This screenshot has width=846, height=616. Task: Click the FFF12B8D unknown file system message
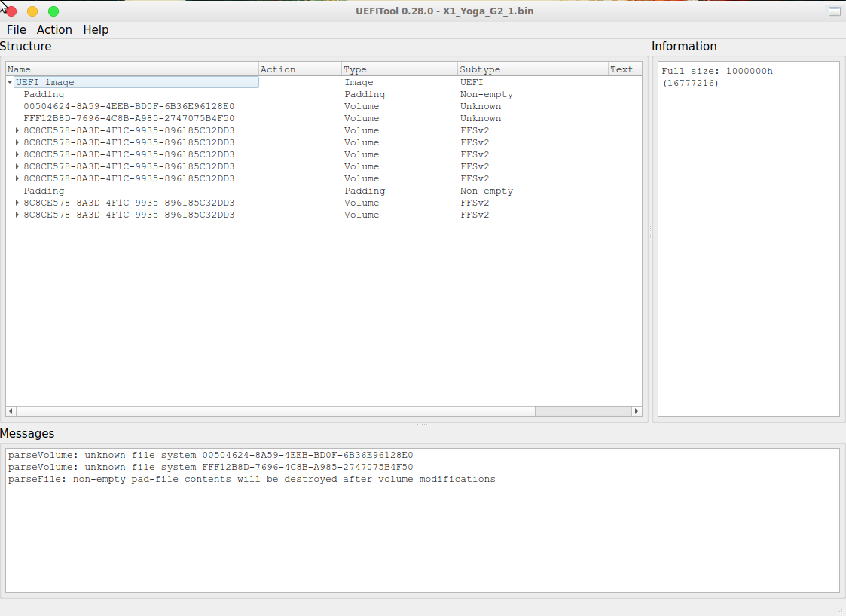[x=210, y=467]
